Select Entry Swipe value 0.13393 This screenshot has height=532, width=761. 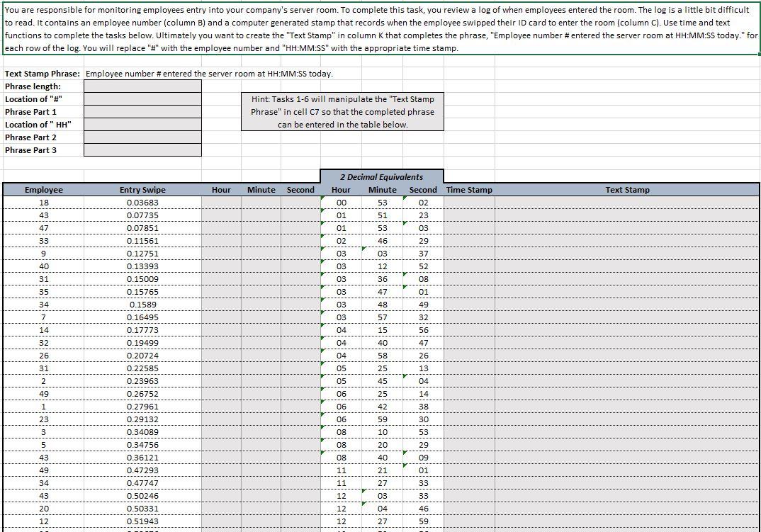pyautogui.click(x=142, y=266)
